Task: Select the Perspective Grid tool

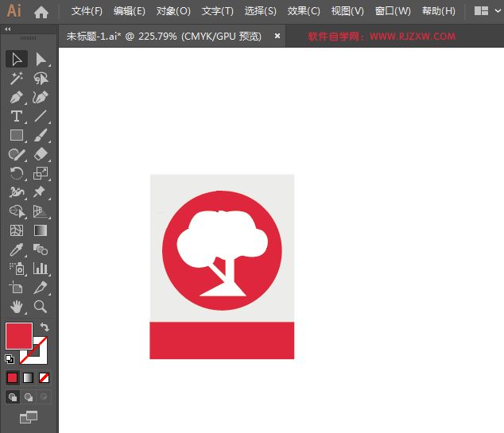Action: (41, 211)
